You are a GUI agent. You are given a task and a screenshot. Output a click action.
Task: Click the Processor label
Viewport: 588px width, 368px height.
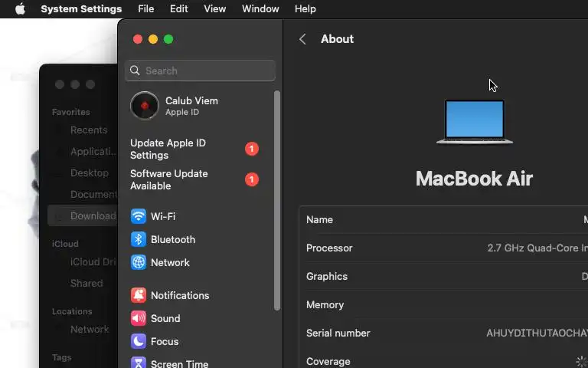(329, 248)
